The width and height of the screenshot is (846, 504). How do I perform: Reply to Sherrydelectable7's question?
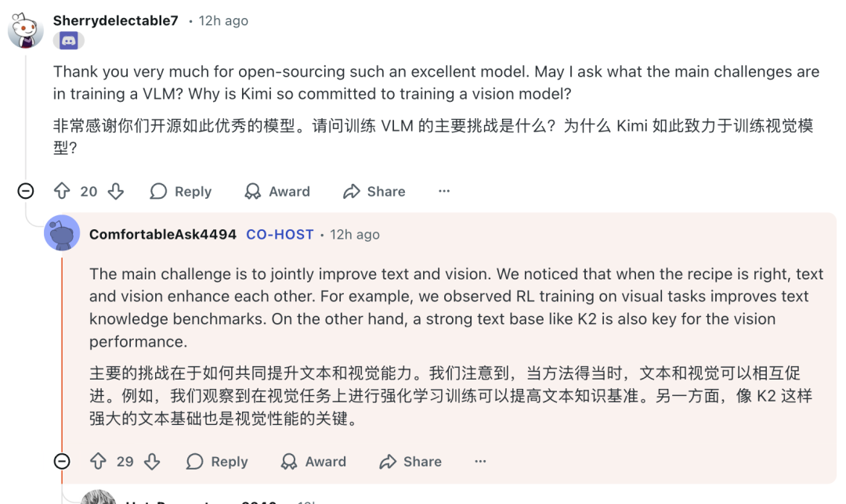click(x=181, y=191)
